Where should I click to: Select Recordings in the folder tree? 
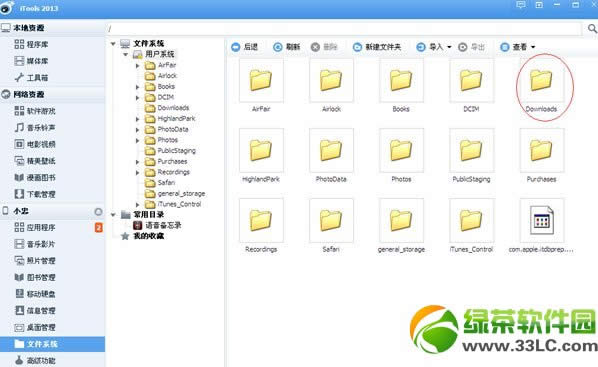click(x=167, y=172)
